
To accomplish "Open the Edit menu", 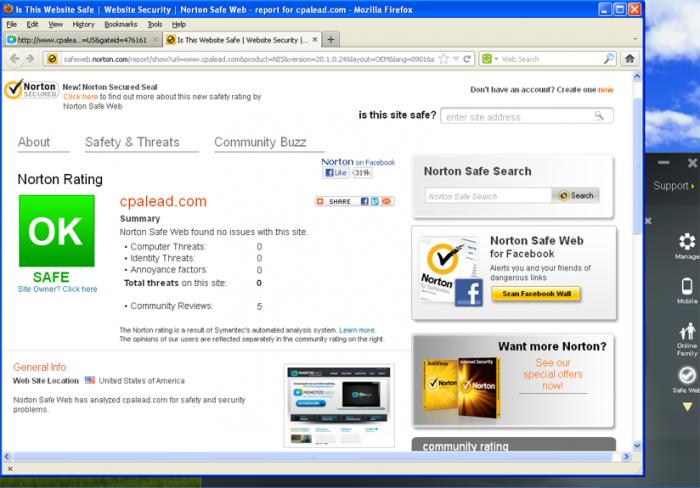I will 32,24.
